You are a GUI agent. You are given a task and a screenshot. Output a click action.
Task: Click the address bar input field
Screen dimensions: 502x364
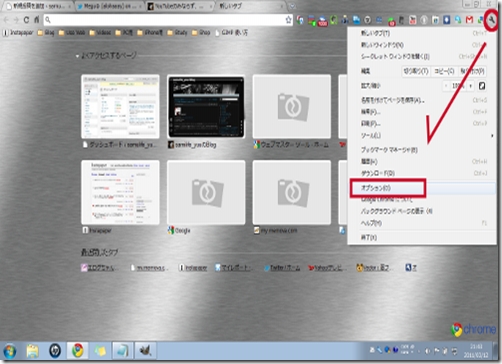coord(167,20)
